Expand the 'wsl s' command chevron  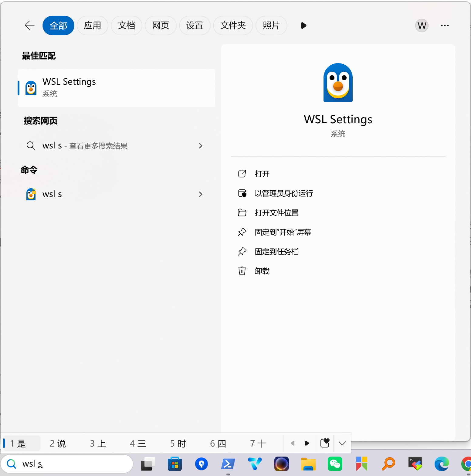[x=201, y=194]
